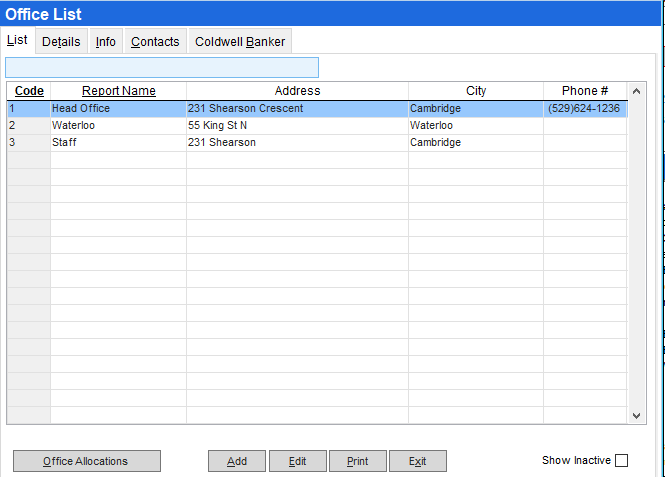Click the search field above the table
This screenshot has width=665, height=477.
162,67
